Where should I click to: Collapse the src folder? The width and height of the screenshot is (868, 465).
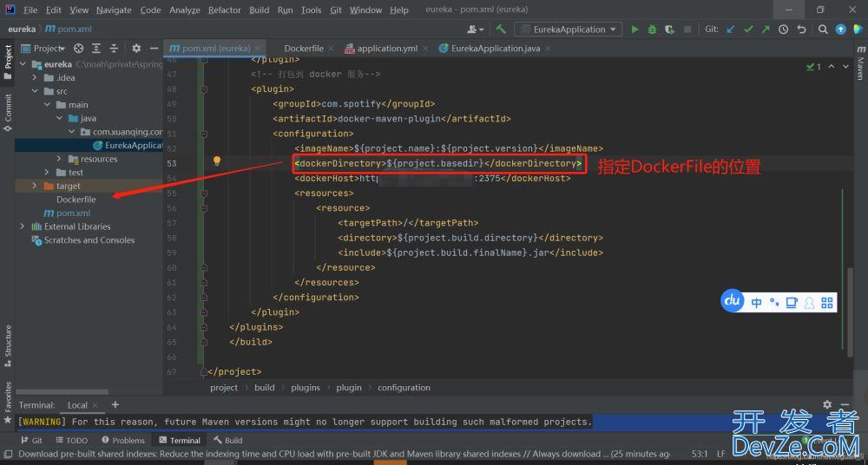coord(35,91)
